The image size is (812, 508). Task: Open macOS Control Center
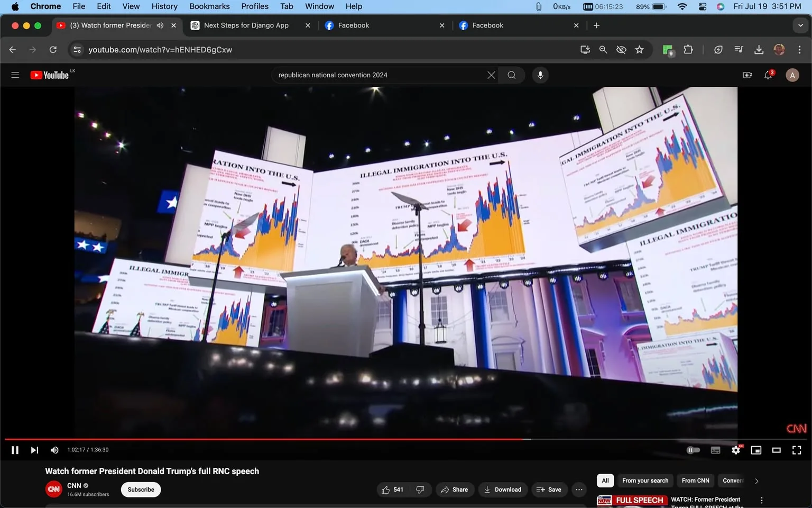[x=702, y=6]
